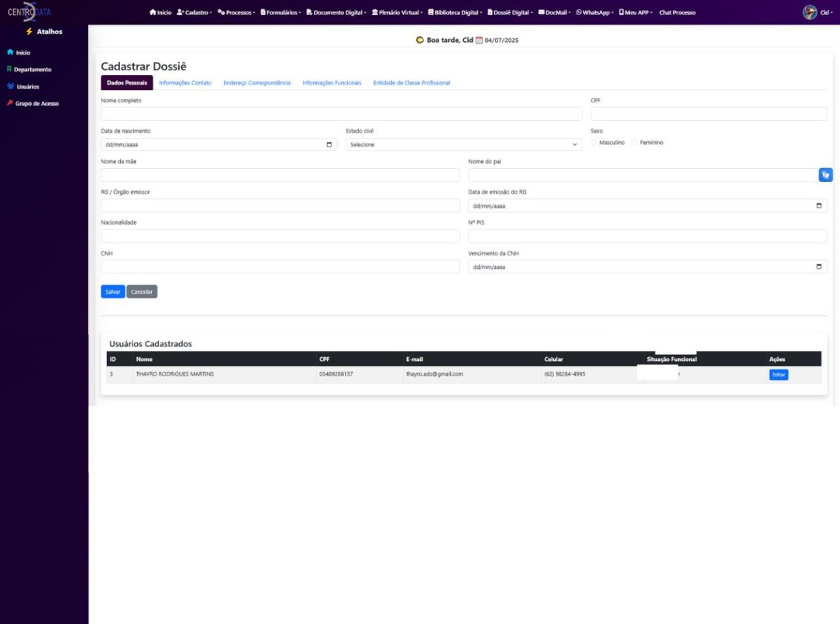Image resolution: width=840 pixels, height=624 pixels.
Task: Click the Data de nascimento date field
Action: coord(219,144)
